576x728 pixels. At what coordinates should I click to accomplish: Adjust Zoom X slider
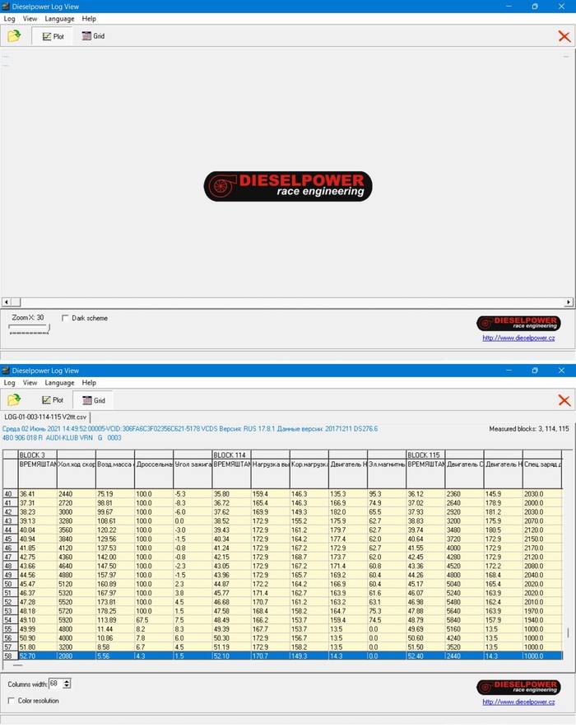tap(30, 329)
